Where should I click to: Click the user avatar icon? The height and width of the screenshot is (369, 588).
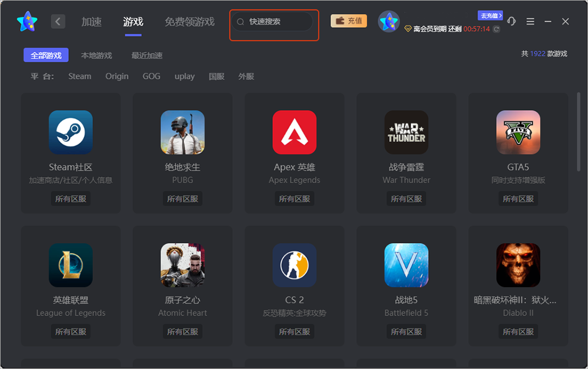click(389, 21)
